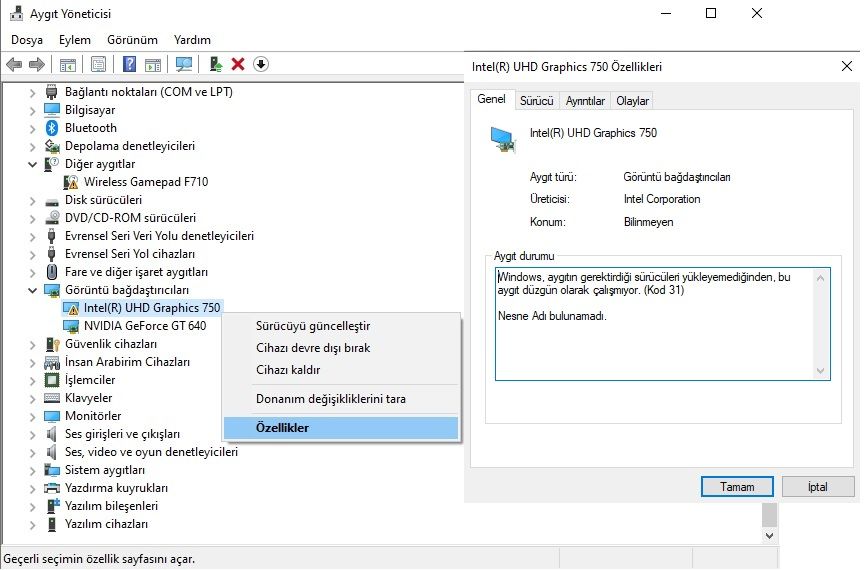This screenshot has height=570, width=864.
Task: Open the Help toolbar icon with question mark
Action: pos(129,64)
